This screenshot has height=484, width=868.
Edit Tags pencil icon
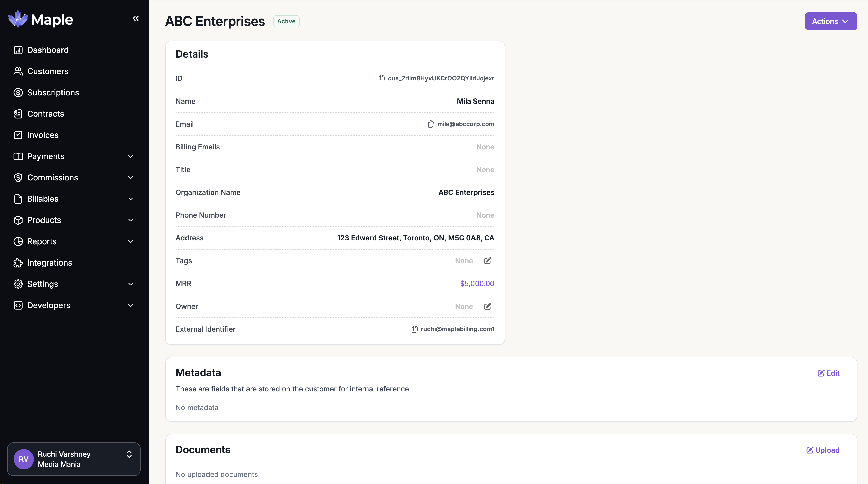pyautogui.click(x=488, y=260)
